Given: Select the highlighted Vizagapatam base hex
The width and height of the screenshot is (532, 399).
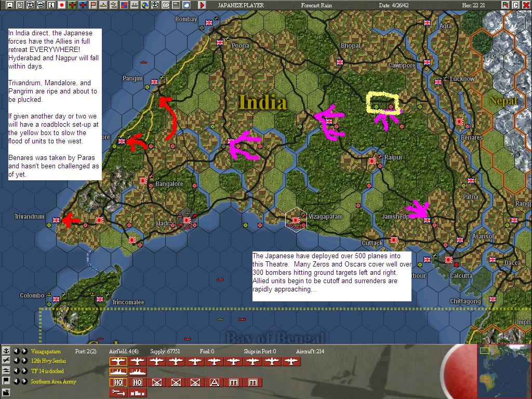Looking at the screenshot, I should click(x=296, y=220).
